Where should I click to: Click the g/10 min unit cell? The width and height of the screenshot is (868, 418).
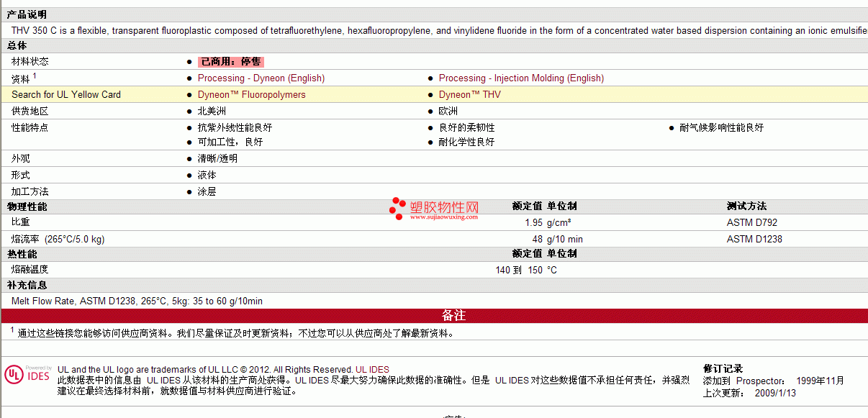click(x=565, y=239)
